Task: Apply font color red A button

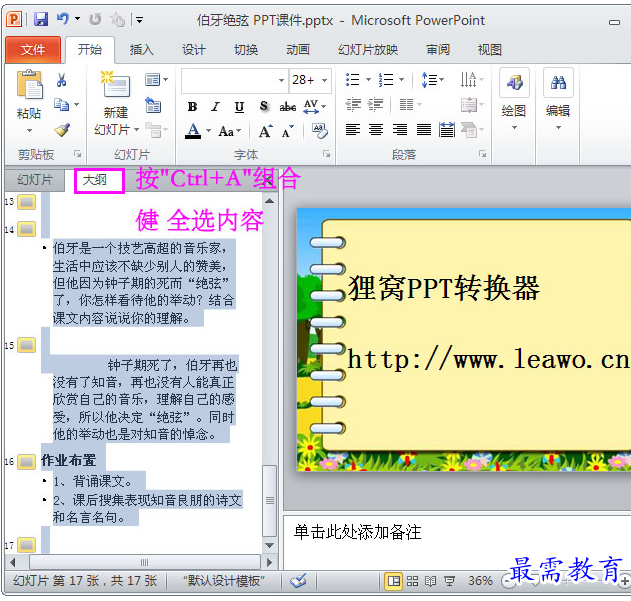Action: click(194, 131)
